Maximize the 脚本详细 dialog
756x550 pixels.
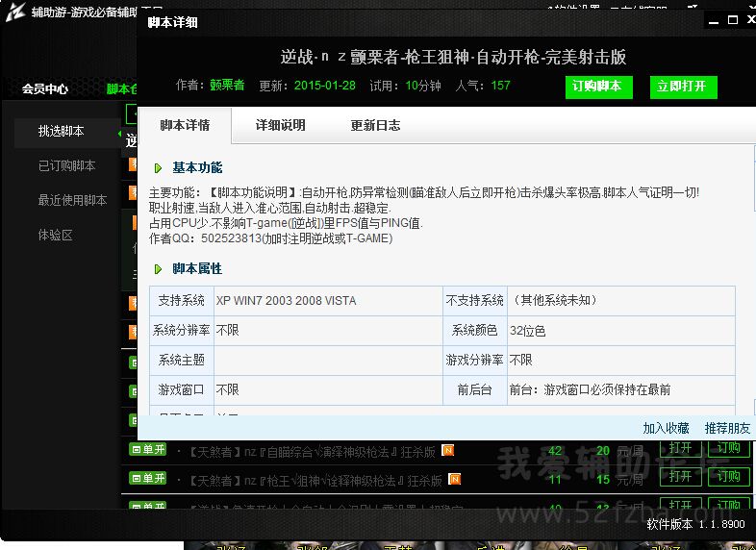[733, 20]
